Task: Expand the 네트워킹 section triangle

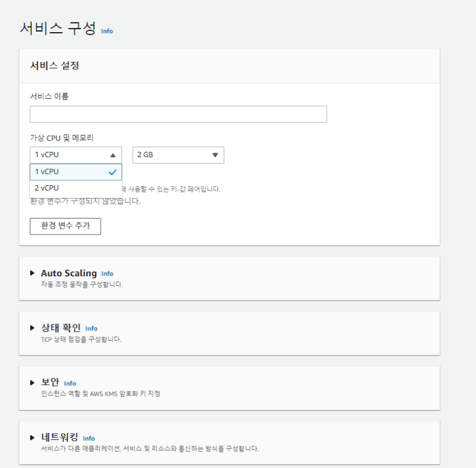Action: coord(32,437)
